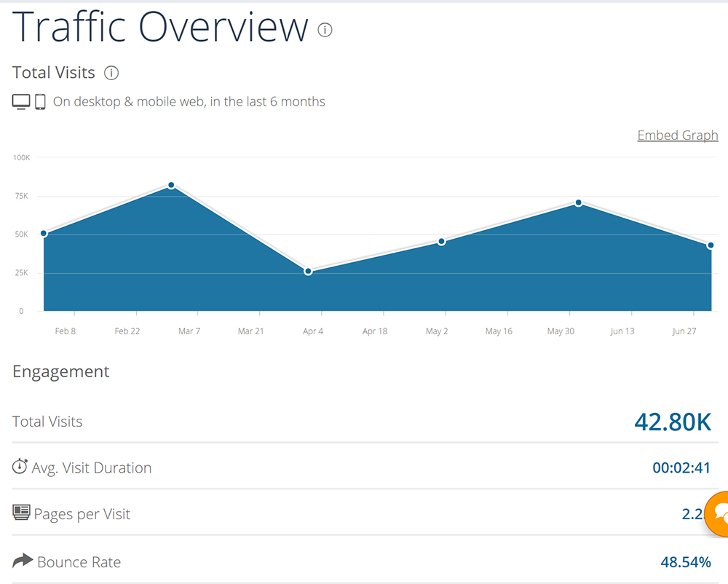Viewport: 728px width, 584px height.
Task: Click the 00:02:41 visit duration value
Action: (681, 468)
